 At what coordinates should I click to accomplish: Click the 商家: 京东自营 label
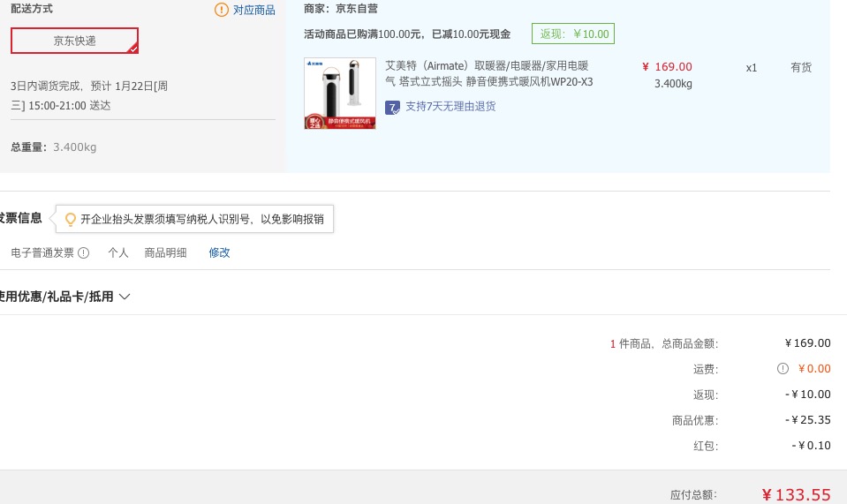(341, 9)
